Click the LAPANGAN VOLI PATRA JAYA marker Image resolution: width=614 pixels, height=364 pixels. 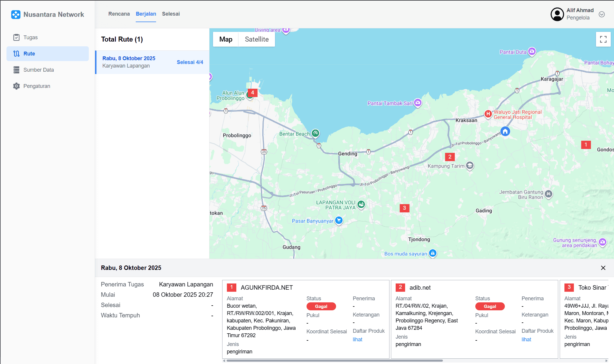coord(361,204)
